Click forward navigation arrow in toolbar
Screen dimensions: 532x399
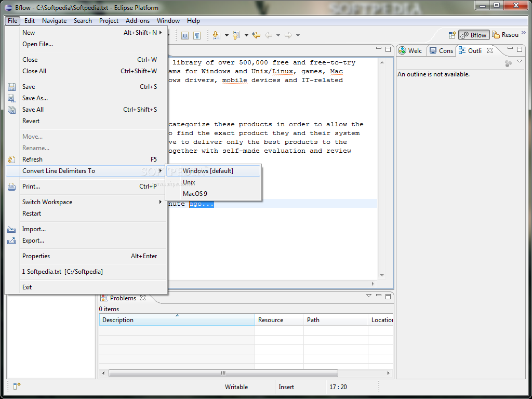[x=288, y=35]
